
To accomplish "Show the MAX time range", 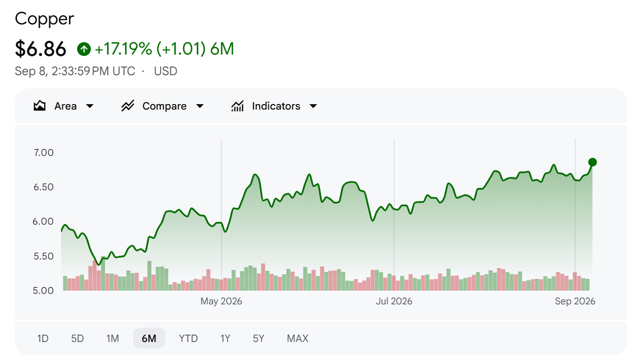I will pyautogui.click(x=297, y=338).
